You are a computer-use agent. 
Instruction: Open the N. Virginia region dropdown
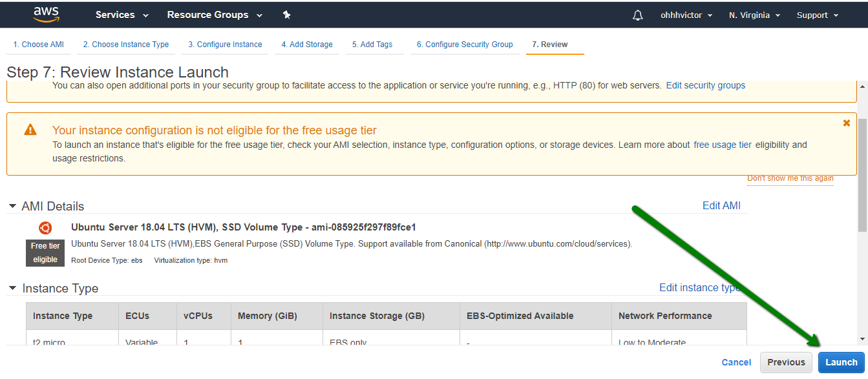pyautogui.click(x=754, y=15)
